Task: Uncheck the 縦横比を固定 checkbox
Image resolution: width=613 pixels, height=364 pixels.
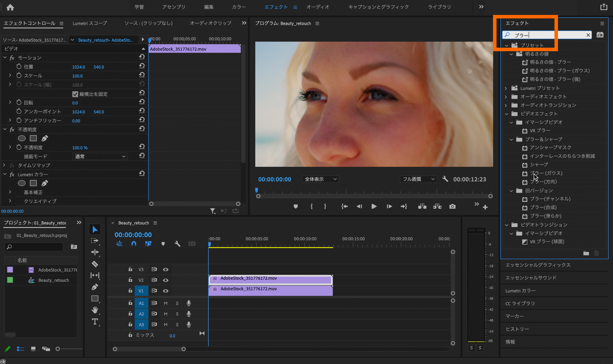Action: [x=75, y=94]
